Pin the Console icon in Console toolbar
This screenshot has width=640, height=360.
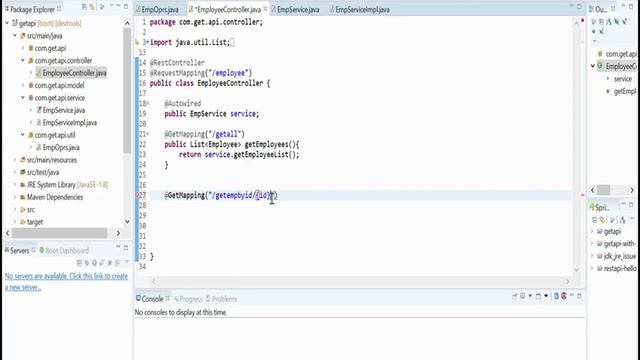[x=515, y=296]
